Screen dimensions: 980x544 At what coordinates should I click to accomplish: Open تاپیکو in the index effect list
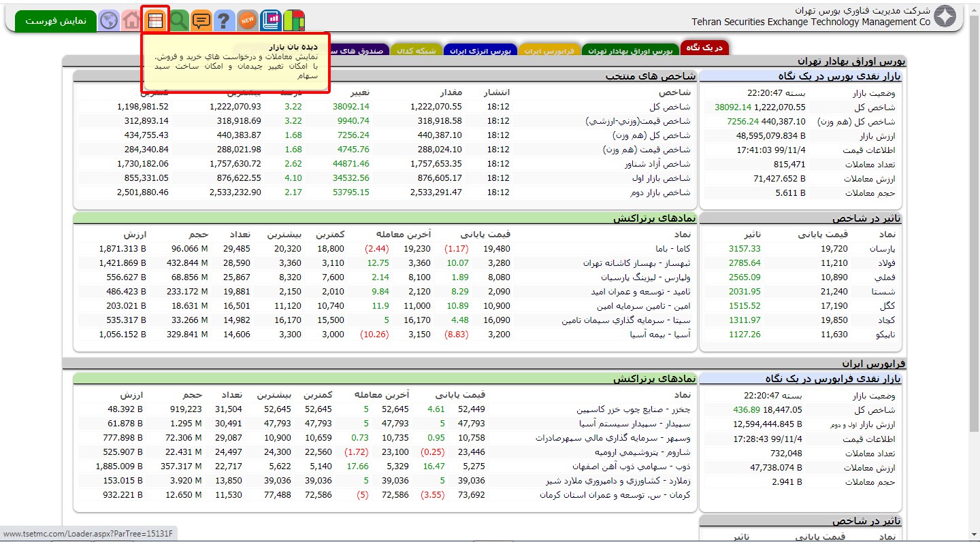[x=884, y=335]
